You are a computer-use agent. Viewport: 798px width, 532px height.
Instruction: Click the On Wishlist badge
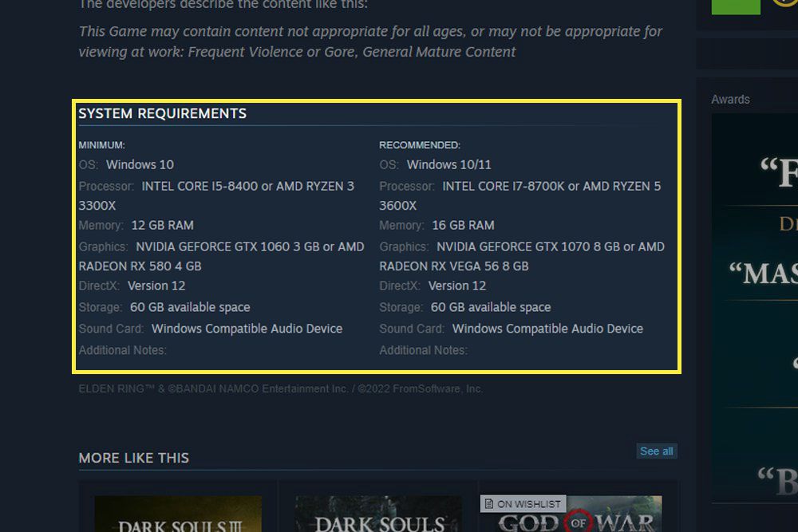click(x=523, y=503)
